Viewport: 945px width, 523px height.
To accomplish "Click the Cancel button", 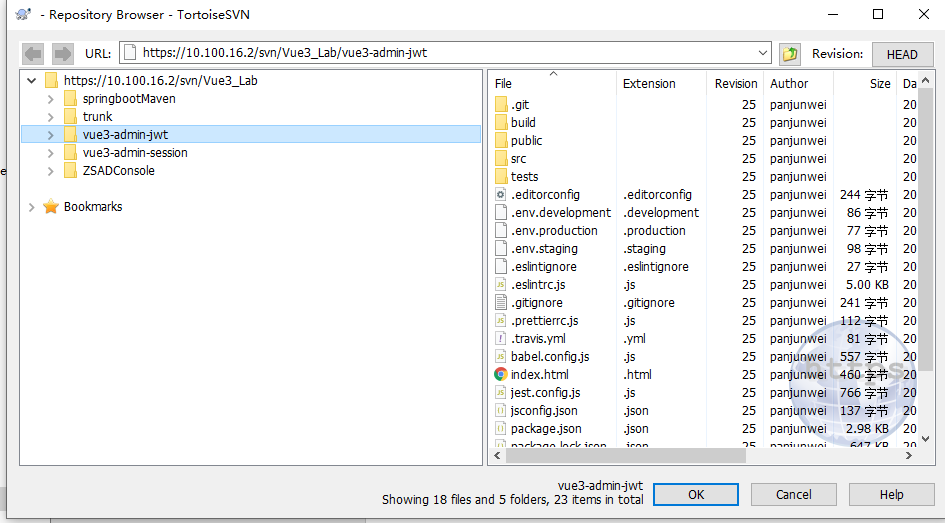I will coord(793,495).
